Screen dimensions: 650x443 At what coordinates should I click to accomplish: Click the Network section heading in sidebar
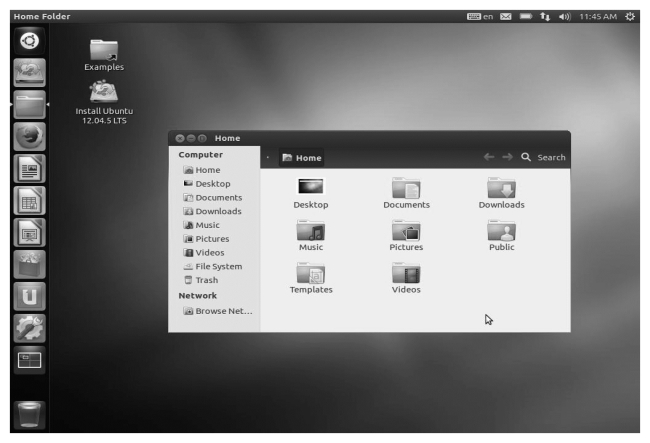pyautogui.click(x=198, y=295)
